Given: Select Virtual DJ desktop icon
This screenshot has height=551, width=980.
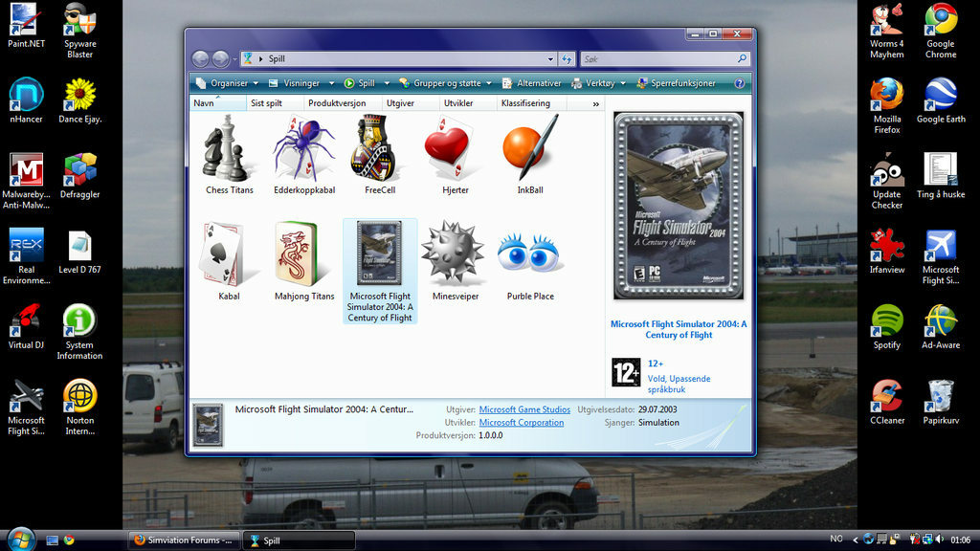Looking at the screenshot, I should tap(26, 327).
